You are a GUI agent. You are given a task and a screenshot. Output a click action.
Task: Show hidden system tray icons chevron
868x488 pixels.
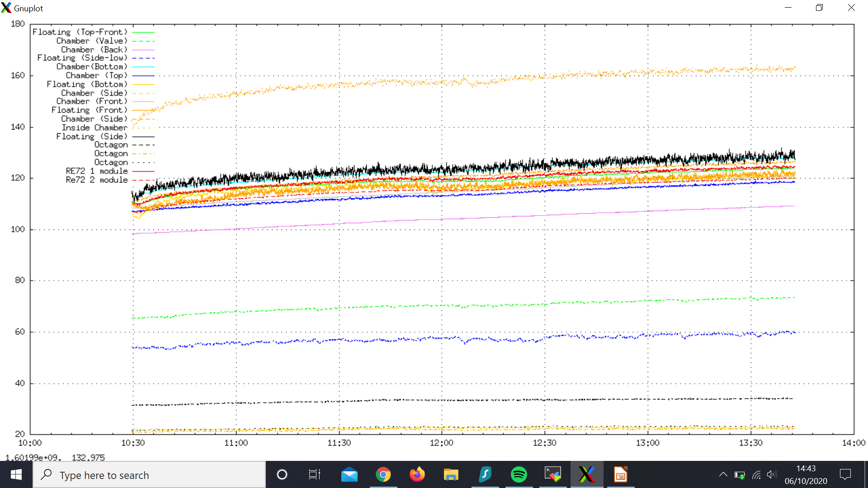point(723,474)
